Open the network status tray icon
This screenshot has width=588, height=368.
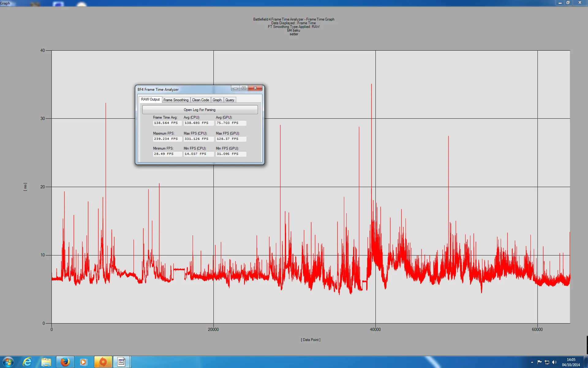(x=547, y=362)
